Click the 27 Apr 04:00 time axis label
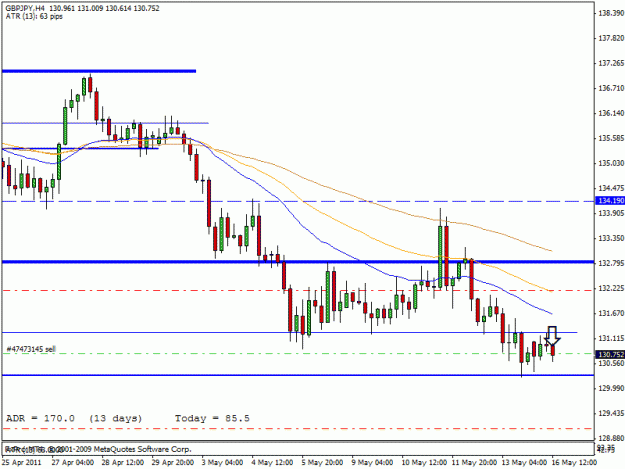 tap(73, 462)
